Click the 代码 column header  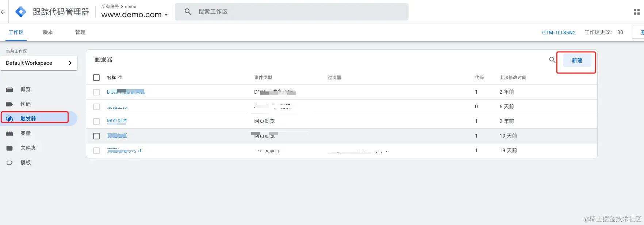[x=479, y=78]
